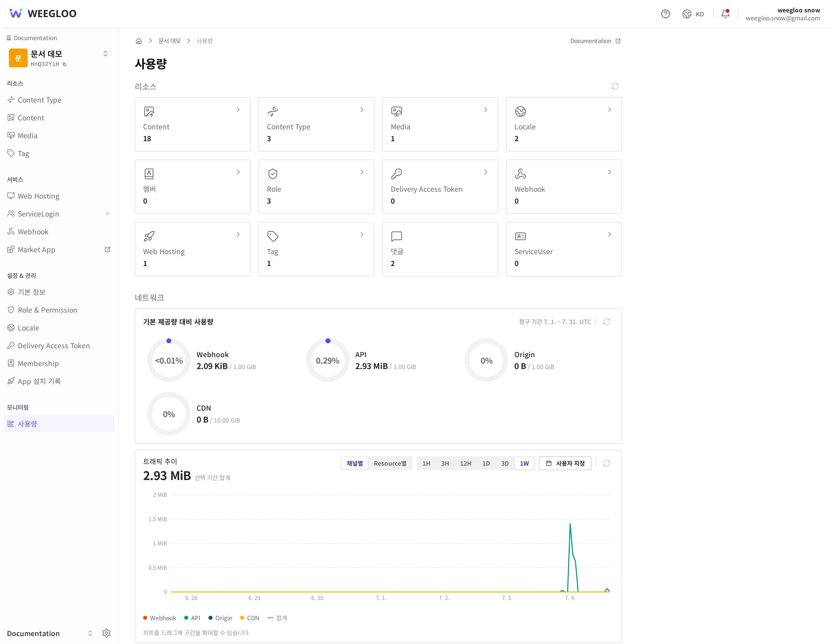Select the 12H time range
The height and width of the screenshot is (644, 832).
tap(466, 463)
